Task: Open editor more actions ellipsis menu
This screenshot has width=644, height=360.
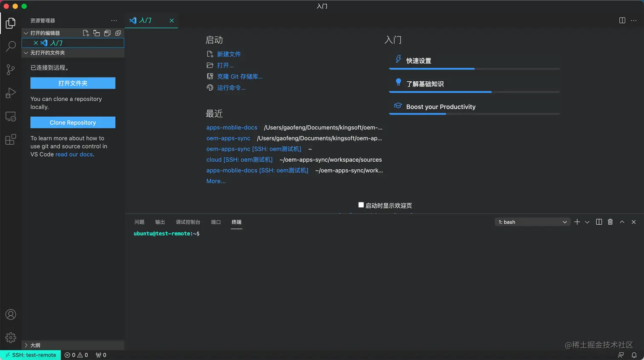Action: click(x=634, y=20)
